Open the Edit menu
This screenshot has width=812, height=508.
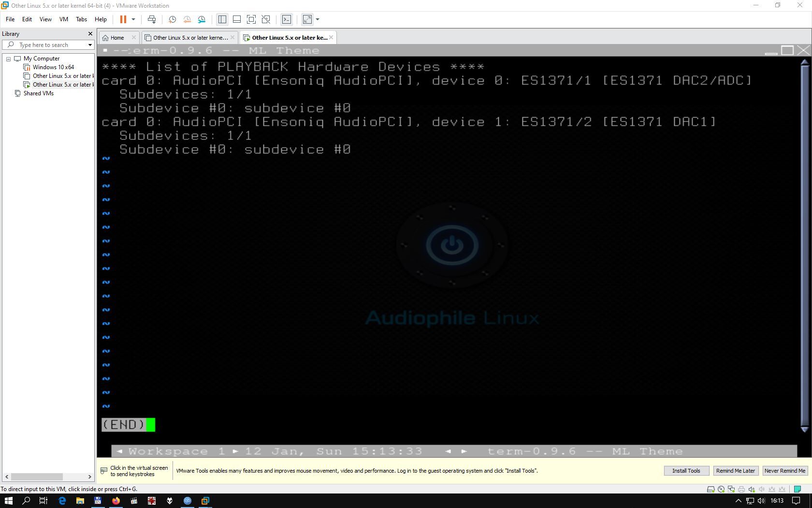pyautogui.click(x=27, y=19)
